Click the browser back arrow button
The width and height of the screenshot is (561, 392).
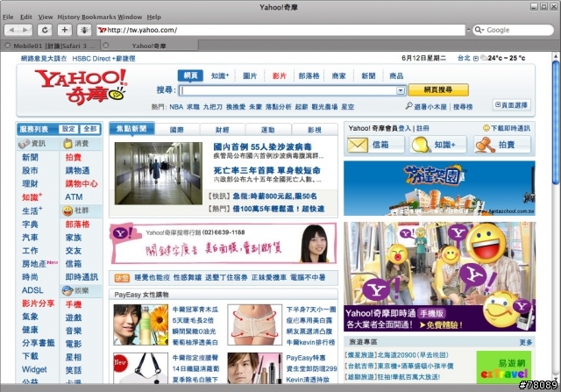pyautogui.click(x=11, y=30)
